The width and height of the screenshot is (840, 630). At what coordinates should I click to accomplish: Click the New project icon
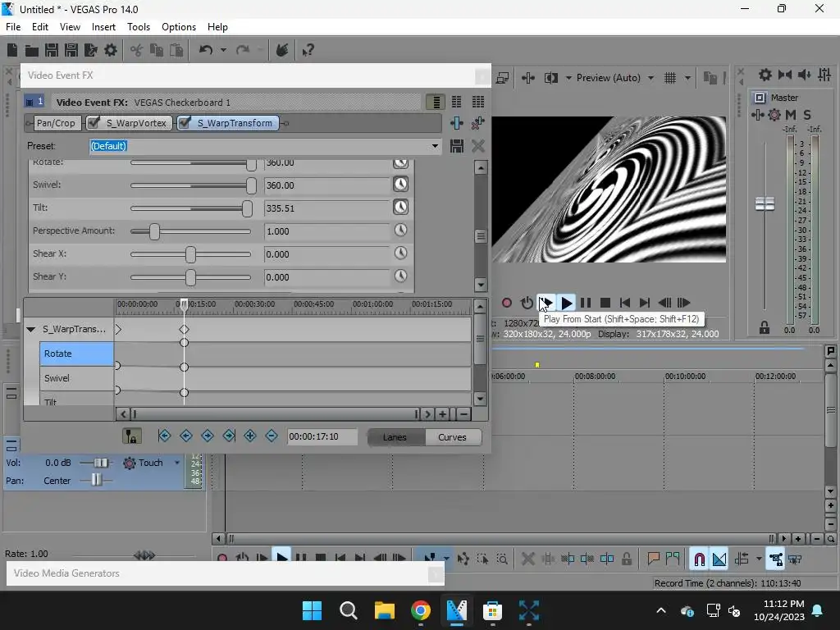pyautogui.click(x=12, y=50)
